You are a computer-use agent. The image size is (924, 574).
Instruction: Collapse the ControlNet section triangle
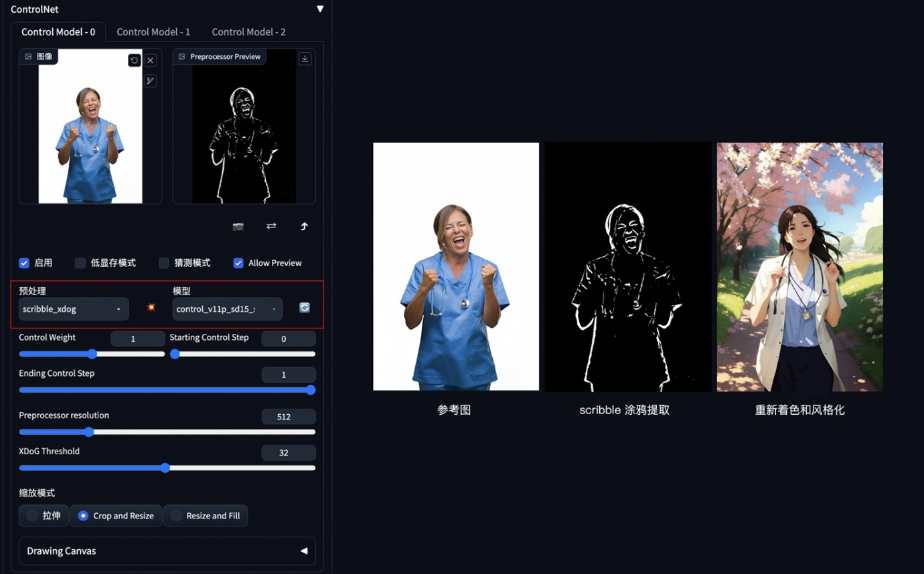[x=320, y=9]
